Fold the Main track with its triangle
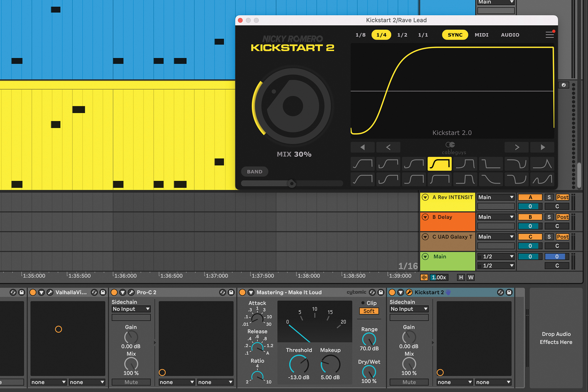 (425, 257)
